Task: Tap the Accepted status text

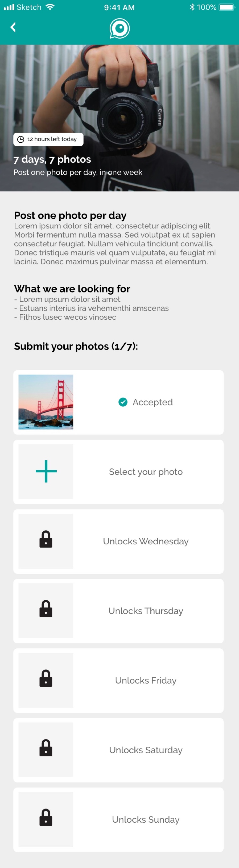Action: click(153, 402)
